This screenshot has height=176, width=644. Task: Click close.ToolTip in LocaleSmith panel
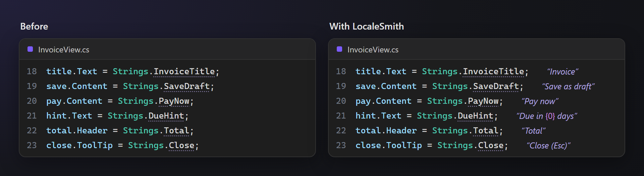coord(389,145)
